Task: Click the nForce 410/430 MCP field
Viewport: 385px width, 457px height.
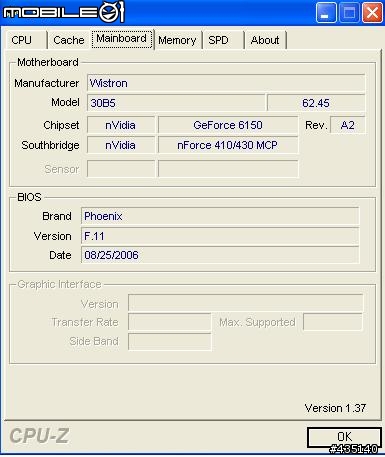Action: point(228,145)
